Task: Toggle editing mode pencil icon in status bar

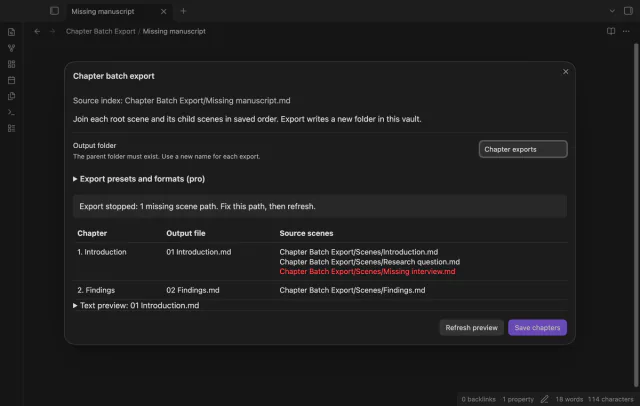Action: click(544, 399)
